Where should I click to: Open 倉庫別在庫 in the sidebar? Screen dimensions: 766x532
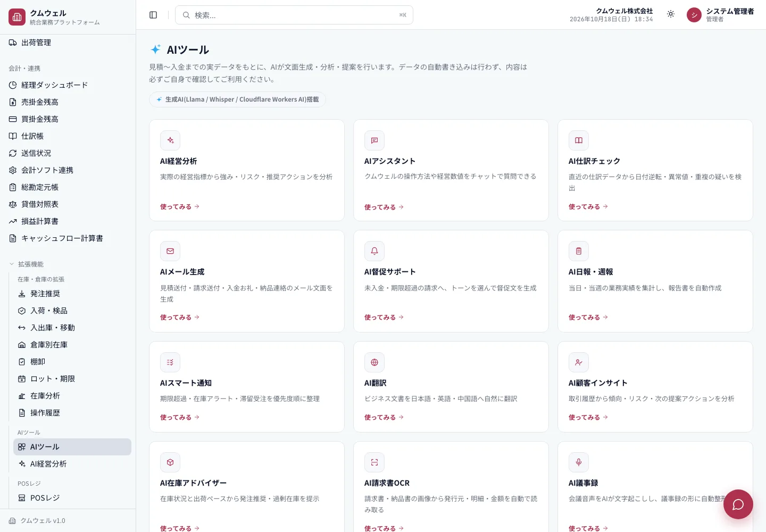tap(72, 345)
